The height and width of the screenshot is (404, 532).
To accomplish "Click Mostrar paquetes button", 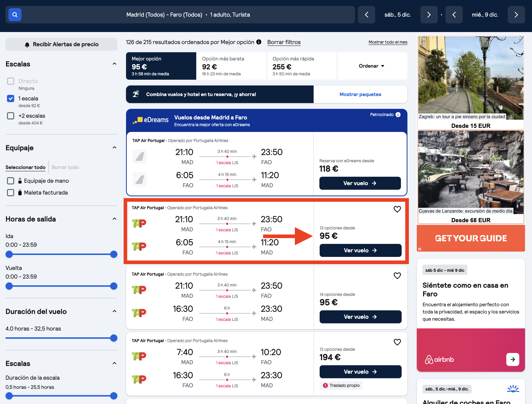I will point(360,94).
